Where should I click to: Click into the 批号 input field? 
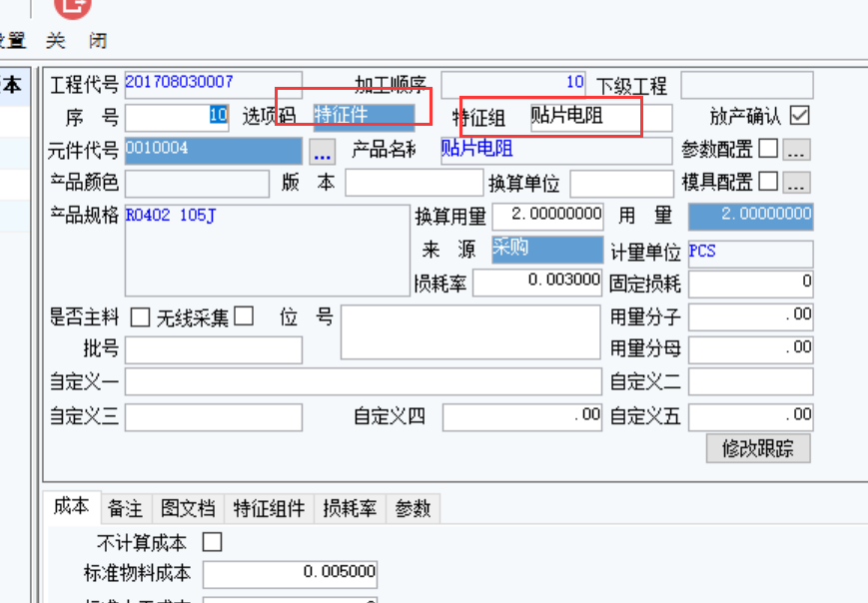point(213,350)
